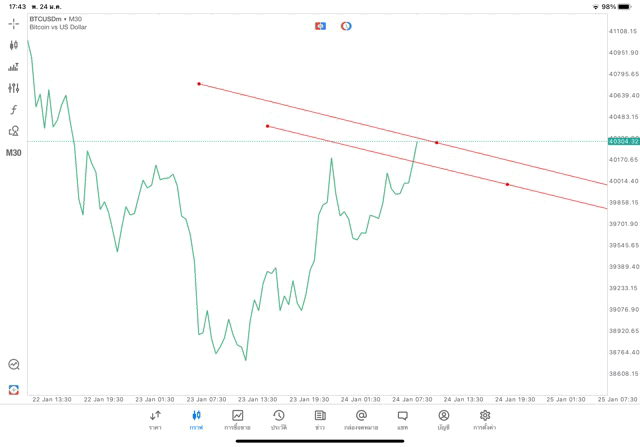Open the drawing objects shapes icon
The width and height of the screenshot is (640, 447).
coord(14,131)
